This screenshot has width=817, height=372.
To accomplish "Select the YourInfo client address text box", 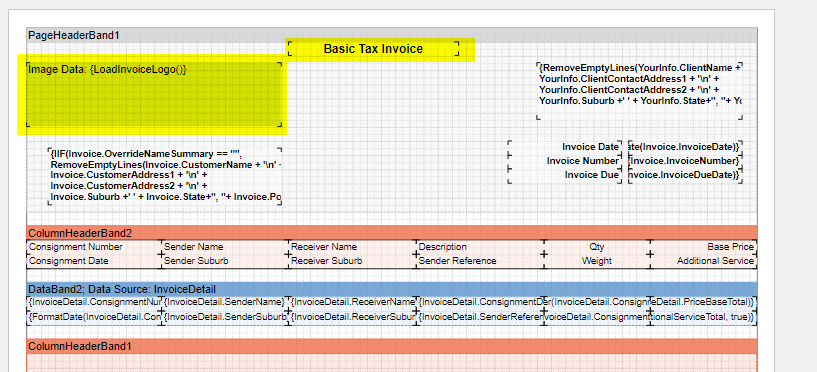I will click(x=639, y=91).
